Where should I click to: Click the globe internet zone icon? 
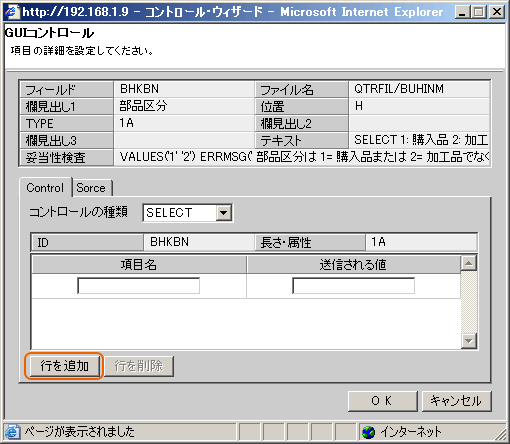(369, 432)
